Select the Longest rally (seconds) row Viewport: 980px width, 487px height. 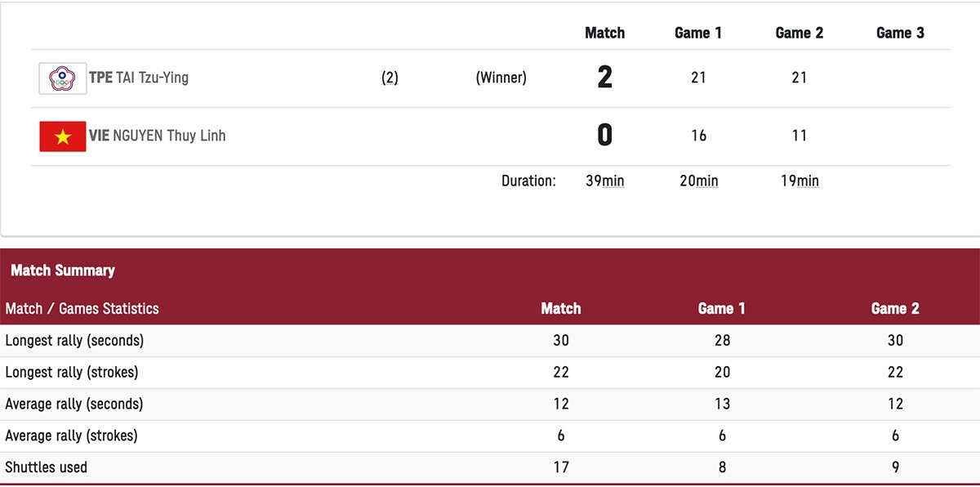point(490,341)
